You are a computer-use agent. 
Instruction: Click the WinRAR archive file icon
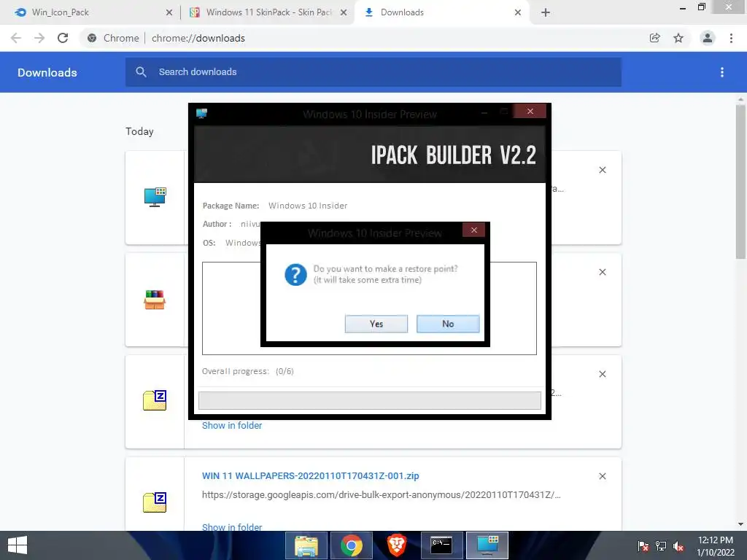(x=155, y=300)
